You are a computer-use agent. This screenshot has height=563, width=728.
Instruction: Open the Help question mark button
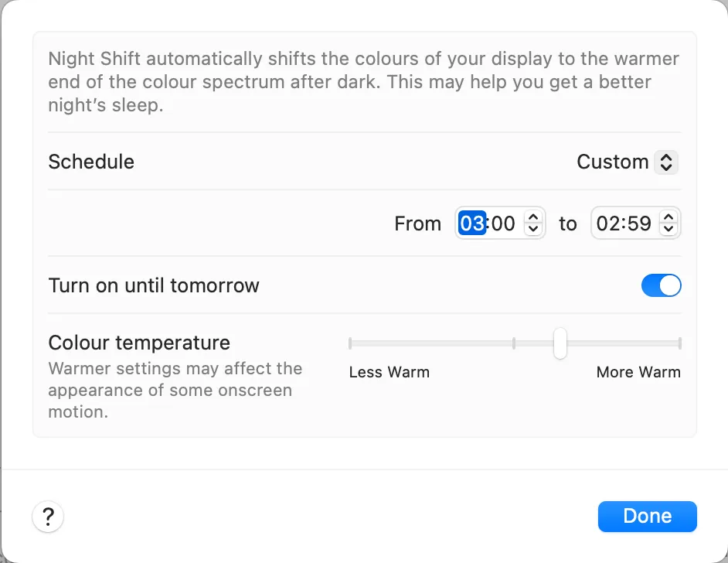[48, 517]
